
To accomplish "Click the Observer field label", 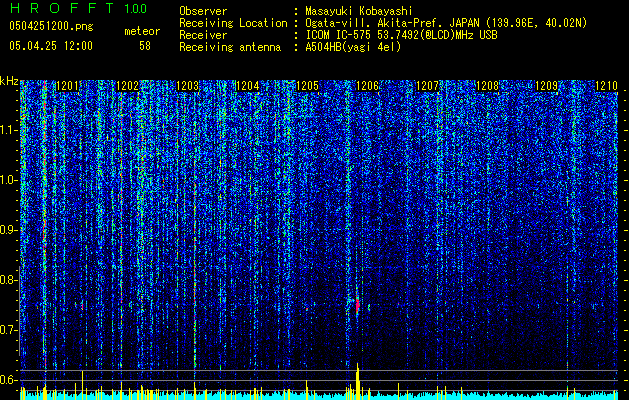I will pyautogui.click(x=203, y=11).
